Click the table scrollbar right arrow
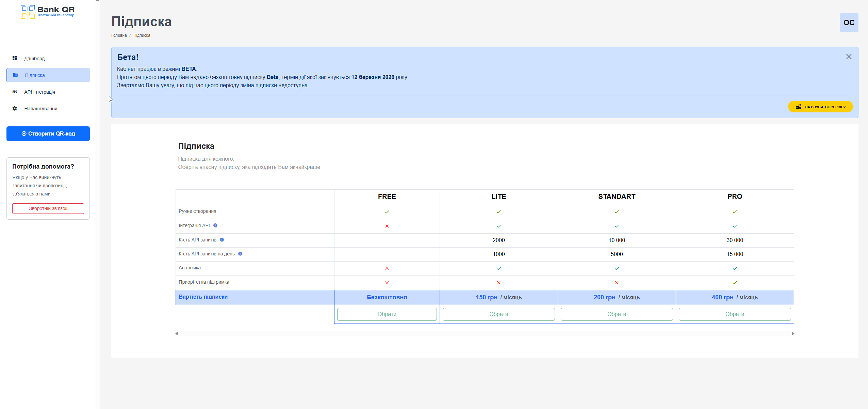 click(x=793, y=333)
